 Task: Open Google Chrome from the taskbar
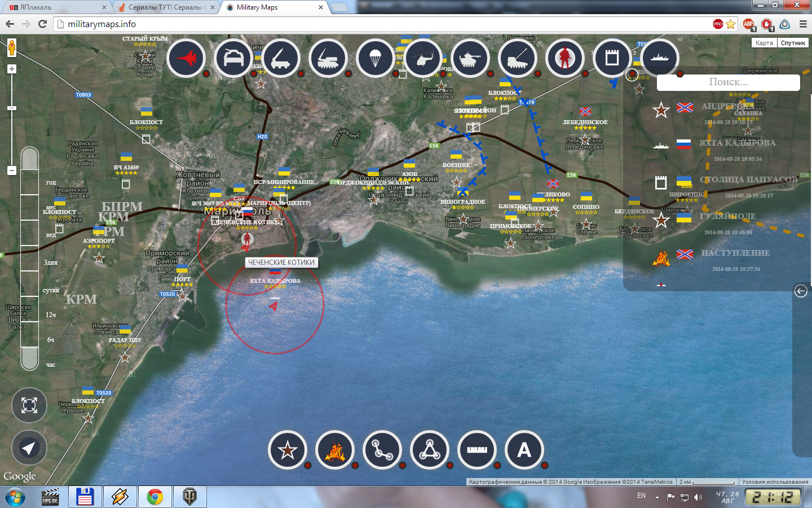tap(155, 497)
